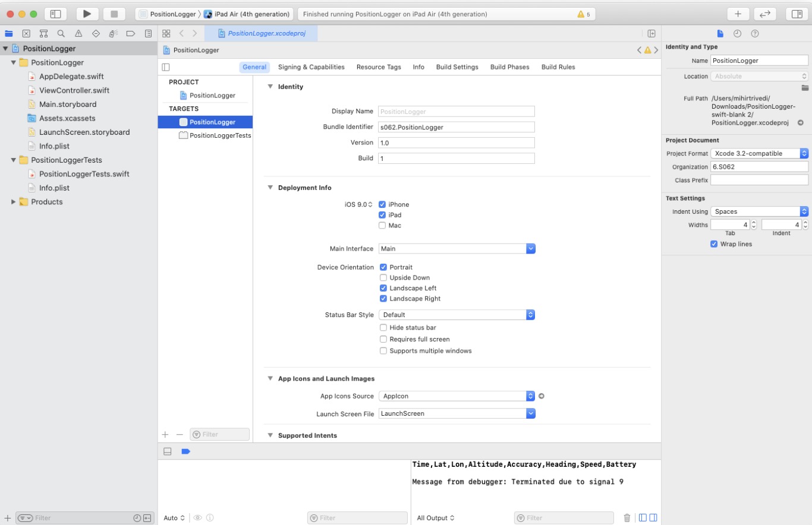Switch to the Build Settings tab
This screenshot has height=525, width=812.
point(457,67)
